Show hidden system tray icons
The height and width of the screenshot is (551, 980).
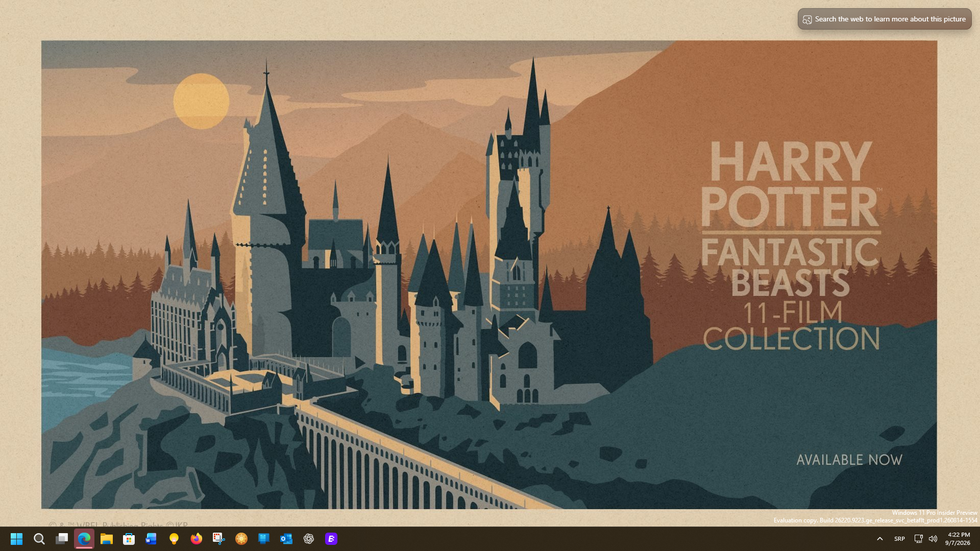point(880,539)
